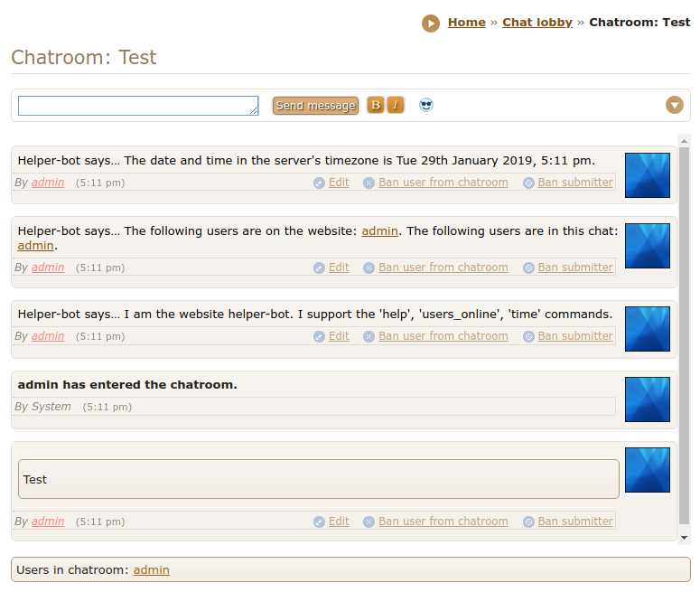
Task: Go to Home in the breadcrumb
Action: [466, 23]
